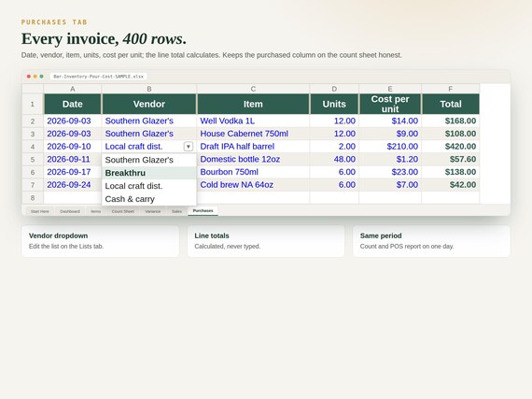Click the Bar-Inventory-Pour-Cost-SAMPLE.xlsx file title
Image resolution: width=532 pixels, height=399 pixels.
pyautogui.click(x=98, y=77)
